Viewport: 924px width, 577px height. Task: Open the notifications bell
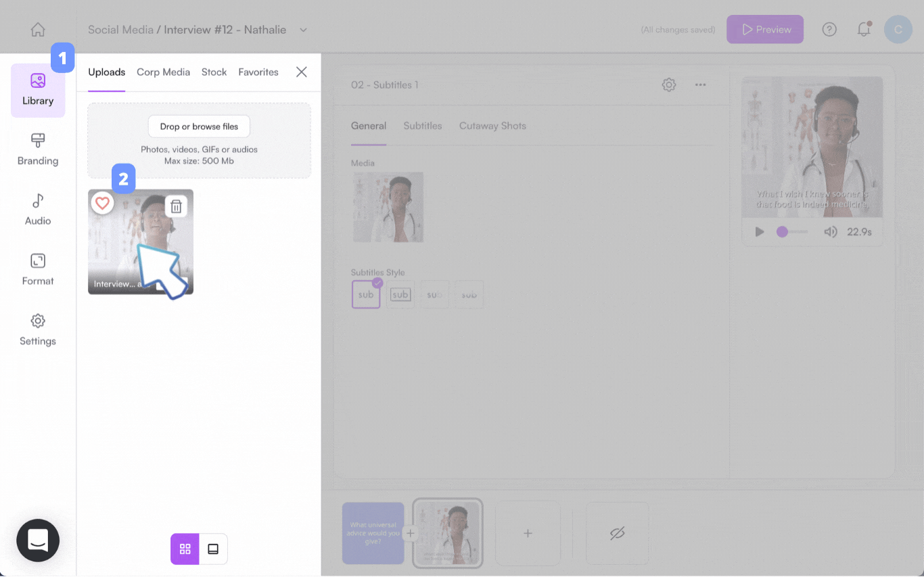point(864,30)
